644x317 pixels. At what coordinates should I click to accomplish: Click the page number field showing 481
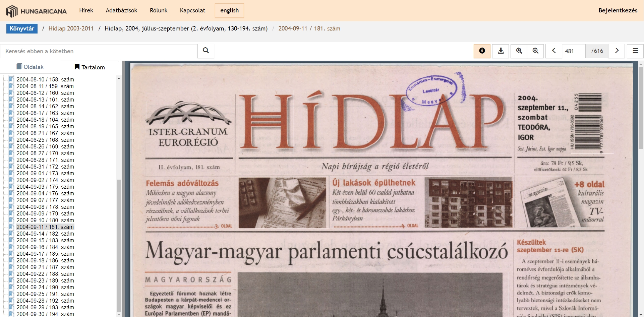574,51
